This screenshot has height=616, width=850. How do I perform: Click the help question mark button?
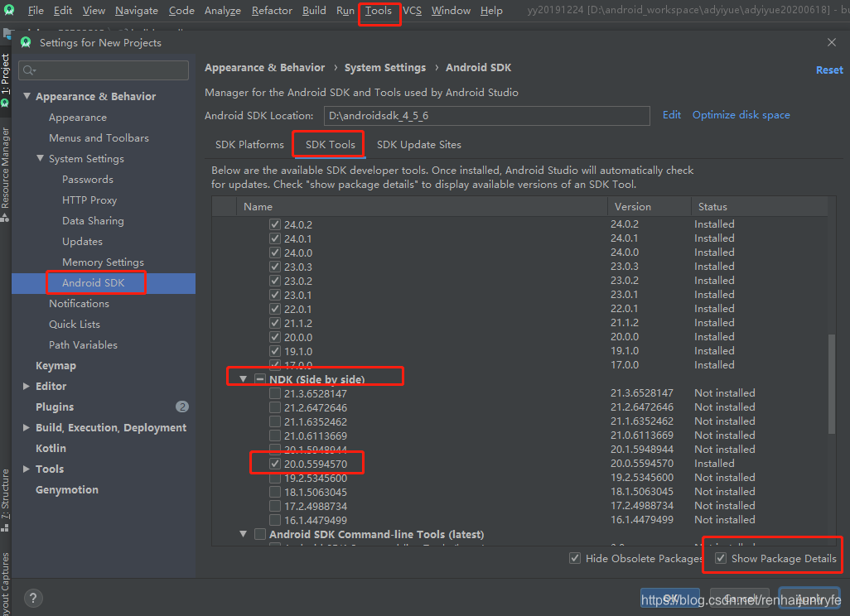(x=33, y=598)
